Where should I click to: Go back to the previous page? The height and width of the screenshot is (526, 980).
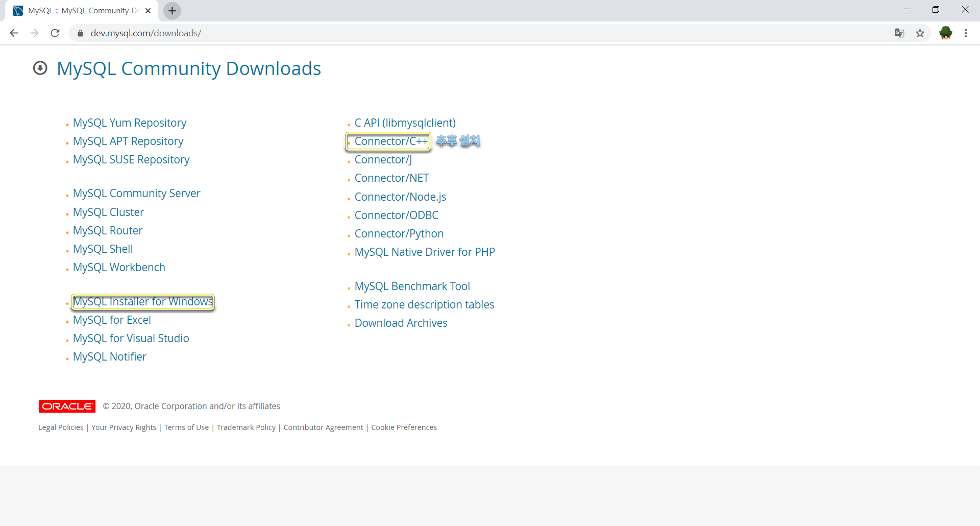[x=14, y=33]
